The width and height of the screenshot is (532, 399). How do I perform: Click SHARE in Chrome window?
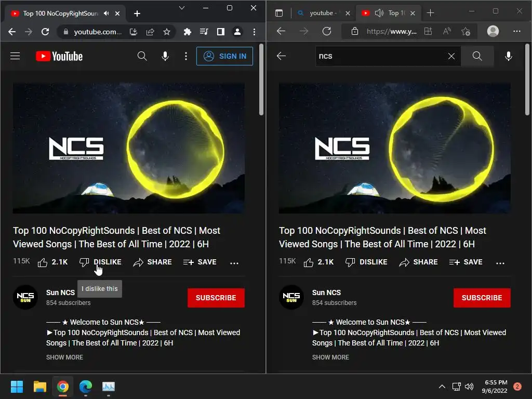[x=152, y=262]
